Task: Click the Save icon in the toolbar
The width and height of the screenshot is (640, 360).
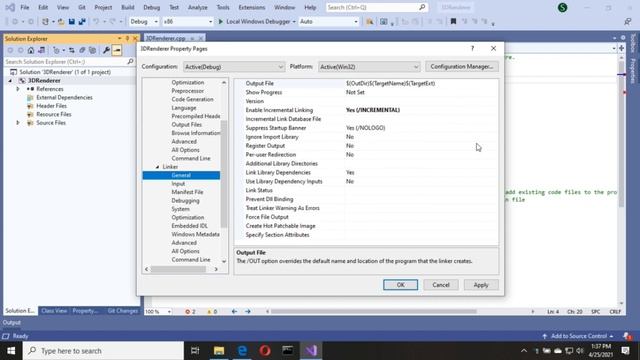Action: 72,22
